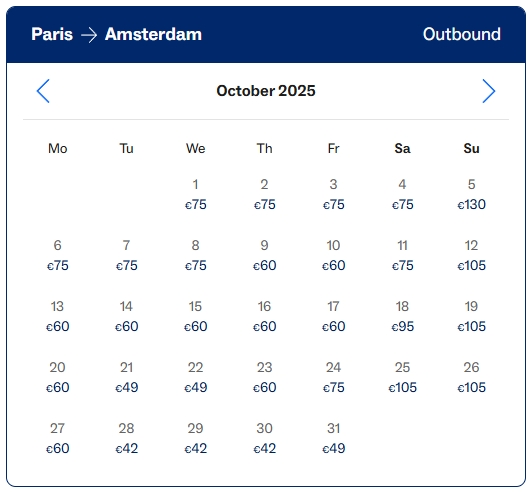The image size is (531, 492).
Task: Select October 28 priced €42
Action: click(126, 438)
